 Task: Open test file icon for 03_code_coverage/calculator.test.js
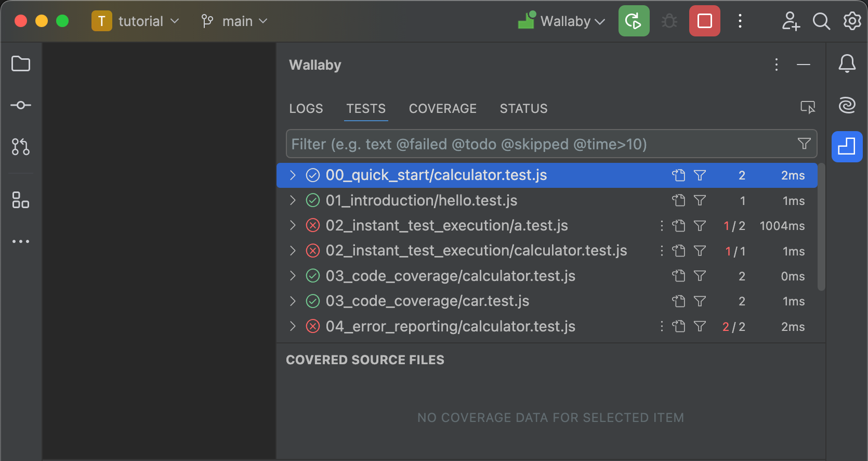679,276
